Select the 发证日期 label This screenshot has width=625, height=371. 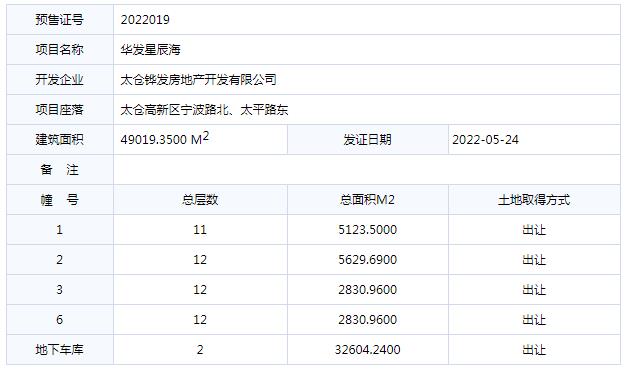(x=368, y=139)
